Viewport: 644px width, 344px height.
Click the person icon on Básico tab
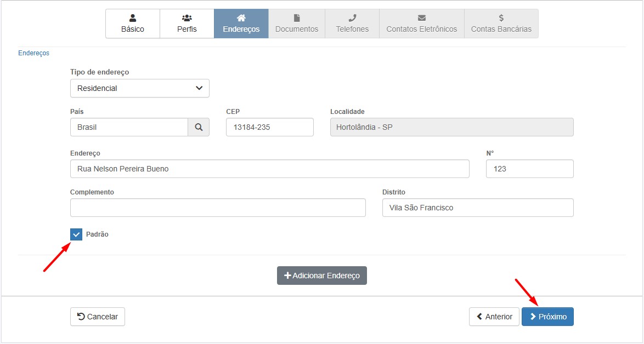pos(133,18)
